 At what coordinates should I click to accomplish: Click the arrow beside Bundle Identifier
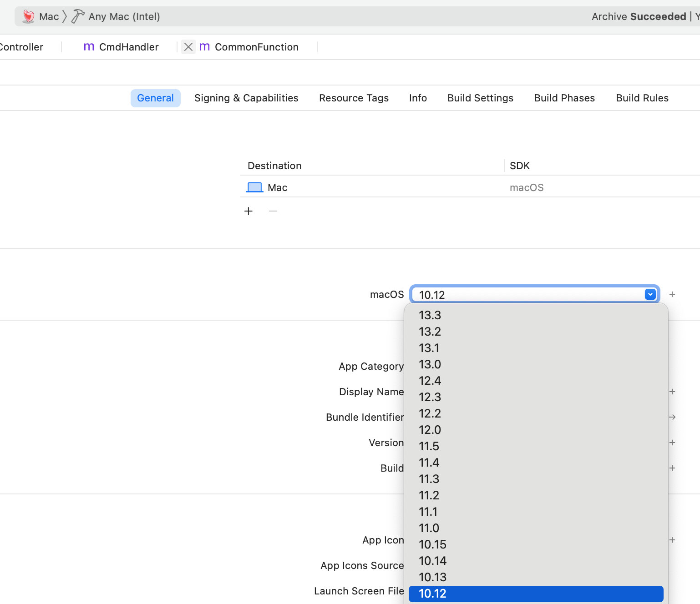click(672, 417)
